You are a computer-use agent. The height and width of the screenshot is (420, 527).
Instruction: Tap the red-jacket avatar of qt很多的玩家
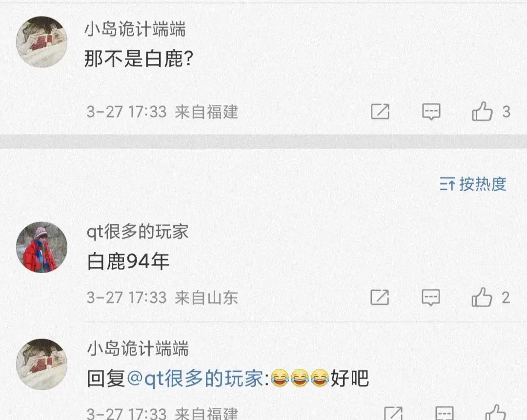point(41,247)
